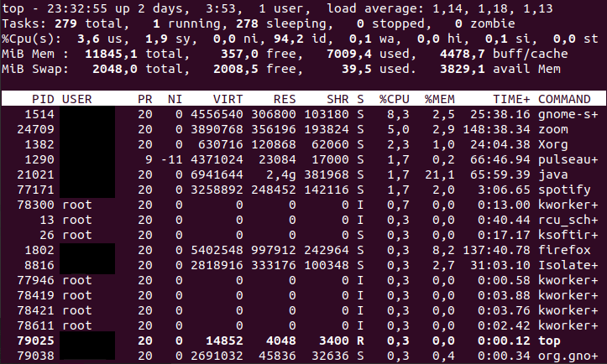Select the spotify process name

(564, 190)
